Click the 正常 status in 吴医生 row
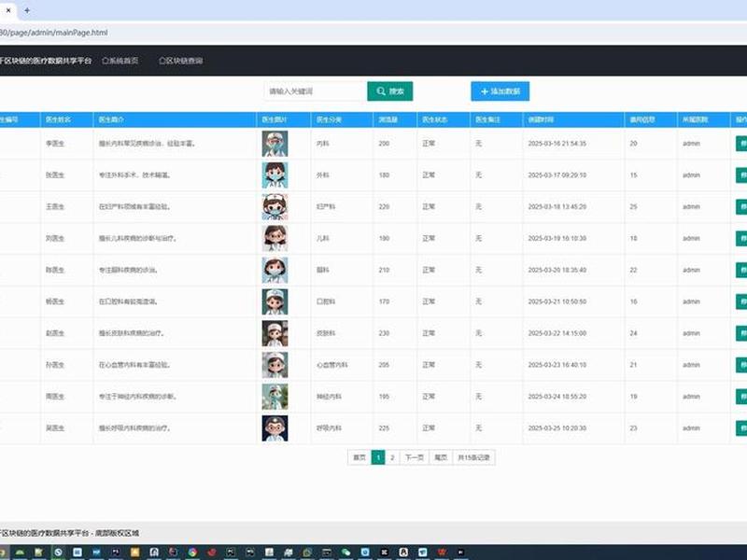This screenshot has width=747, height=560. [429, 428]
